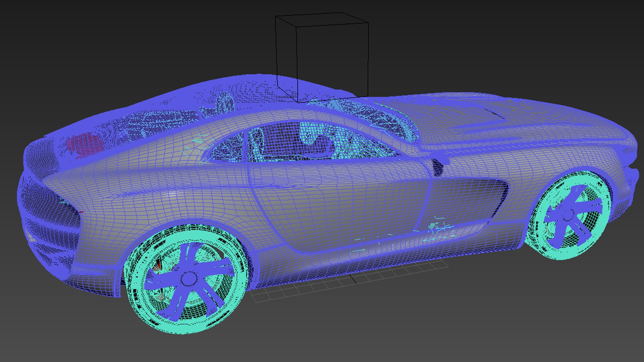Click the rear wheel's center hub

[189, 279]
